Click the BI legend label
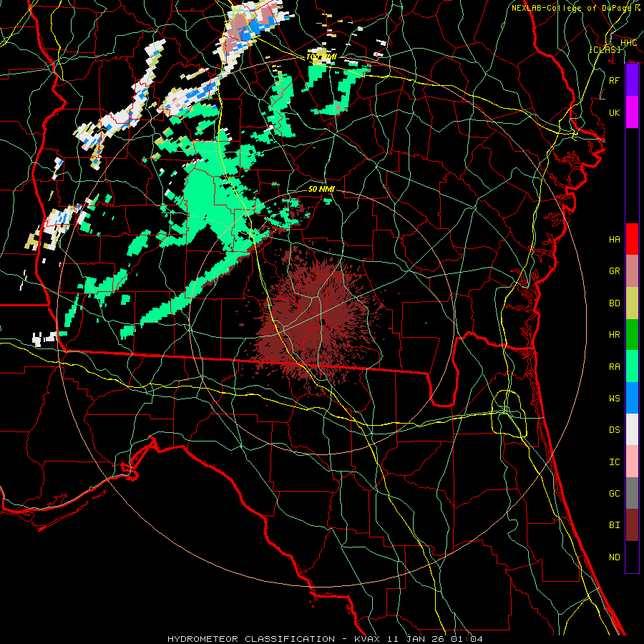The height and width of the screenshot is (644, 644). click(615, 525)
